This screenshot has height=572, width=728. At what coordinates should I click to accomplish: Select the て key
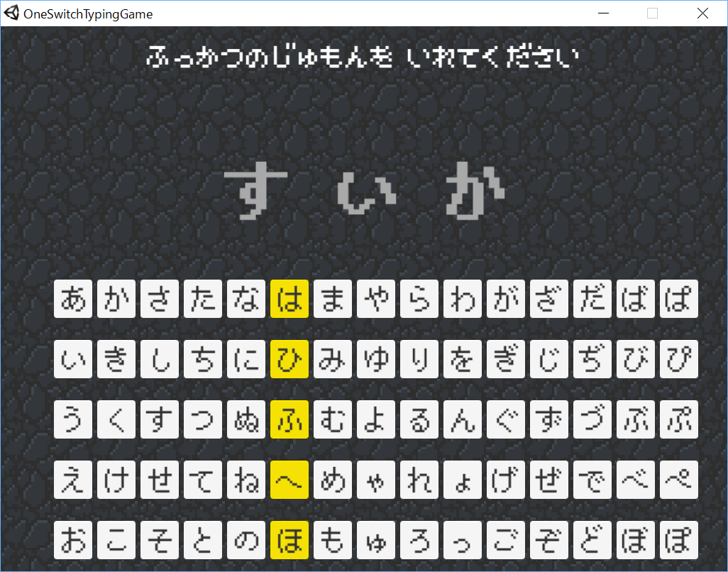coord(203,480)
